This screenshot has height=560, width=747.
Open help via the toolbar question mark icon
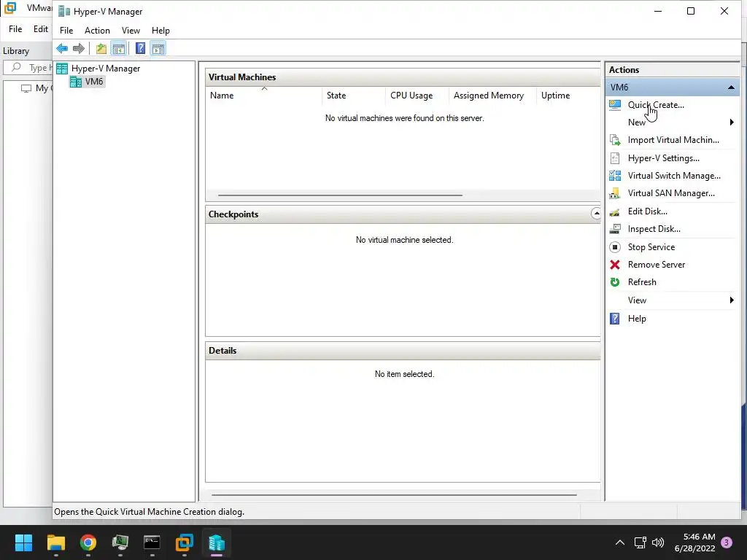pyautogui.click(x=141, y=48)
